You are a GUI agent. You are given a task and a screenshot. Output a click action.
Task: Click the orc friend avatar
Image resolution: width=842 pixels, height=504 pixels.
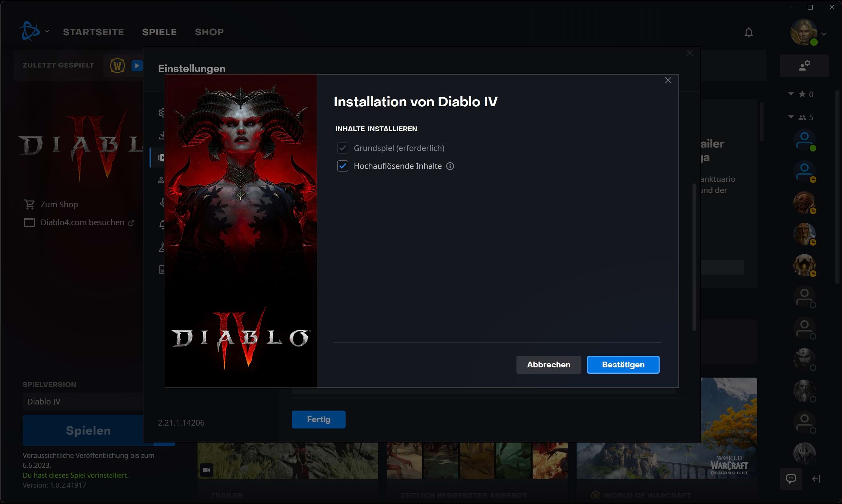[804, 203]
